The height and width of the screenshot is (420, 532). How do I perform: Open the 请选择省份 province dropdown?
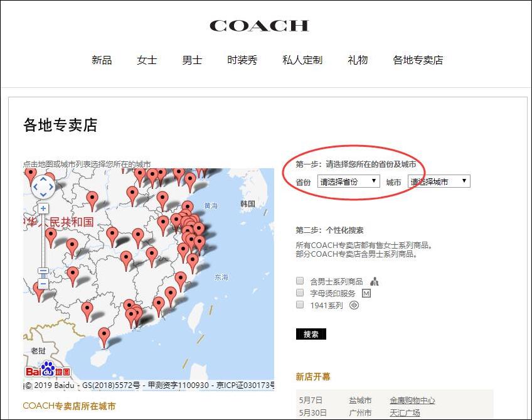(x=348, y=181)
